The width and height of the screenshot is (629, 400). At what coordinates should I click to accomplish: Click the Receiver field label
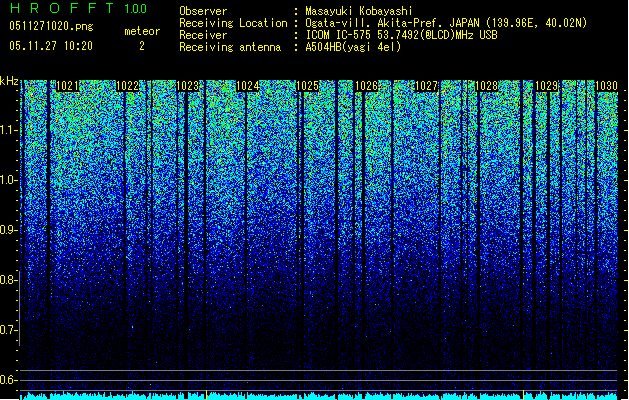click(203, 35)
